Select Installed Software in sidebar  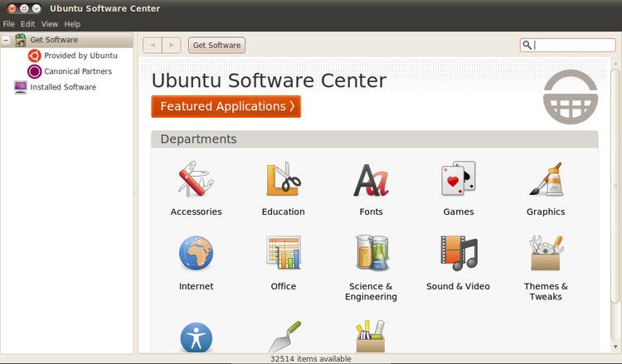[63, 87]
